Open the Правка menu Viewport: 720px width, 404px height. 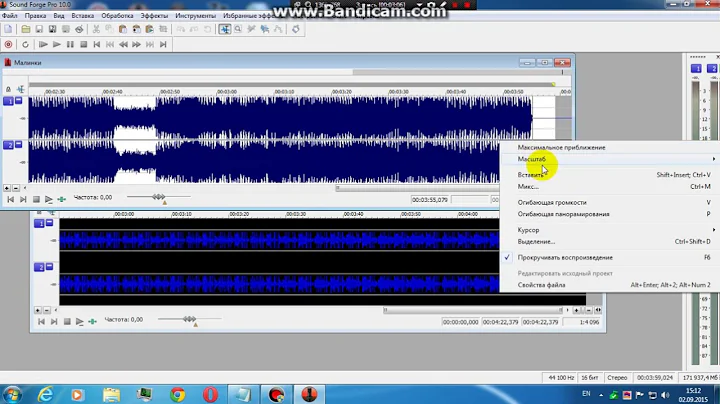(35, 16)
